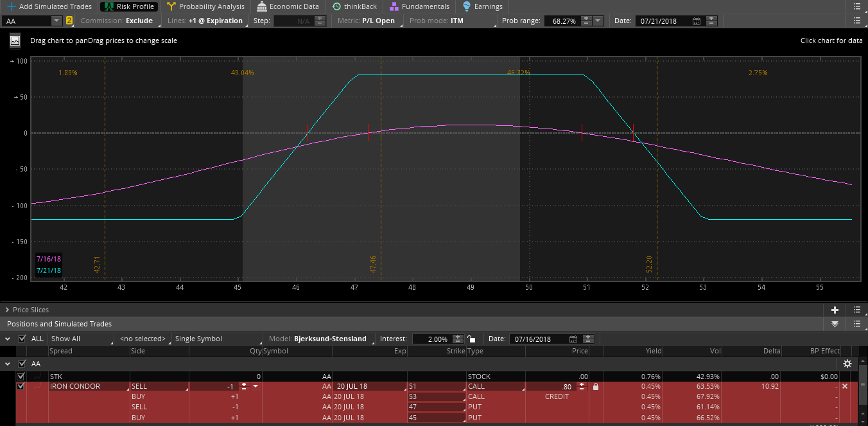Click the chart image icon
Image resolution: width=868 pixels, height=426 pixels.
click(x=15, y=40)
